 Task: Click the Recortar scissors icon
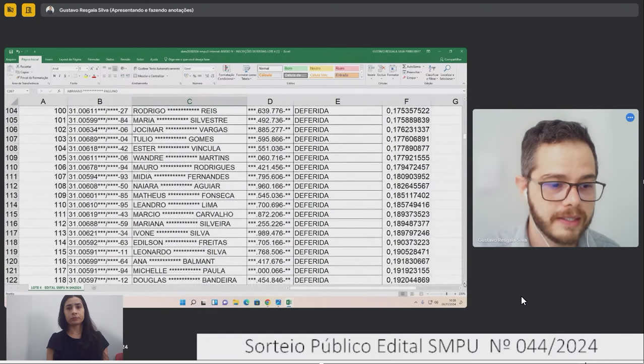tap(18, 66)
